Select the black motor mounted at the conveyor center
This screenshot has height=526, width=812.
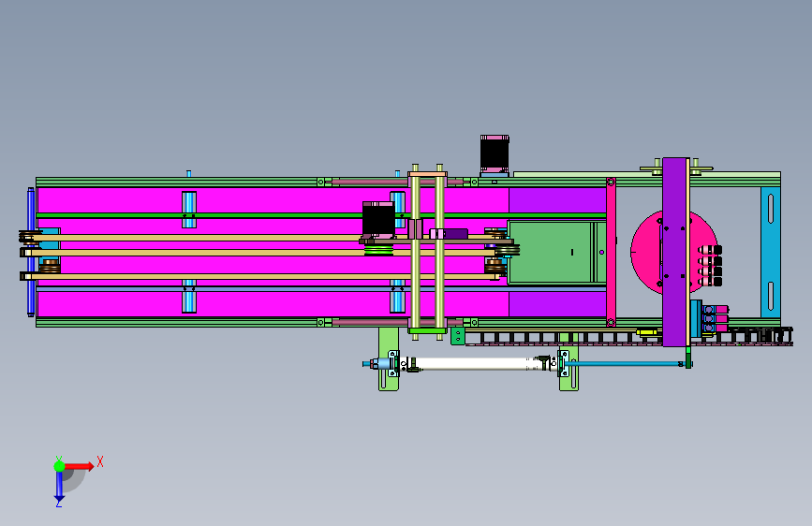(378, 220)
